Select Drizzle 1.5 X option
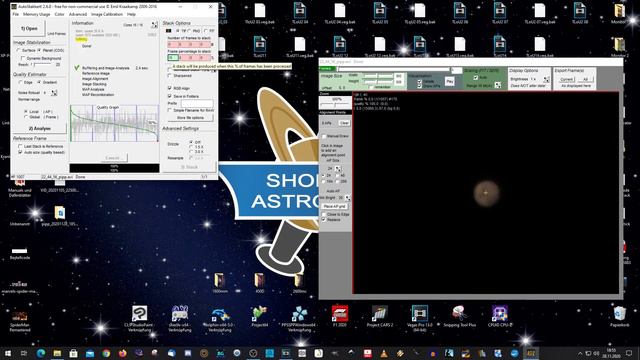The height and width of the screenshot is (360, 640). pyautogui.click(x=191, y=147)
